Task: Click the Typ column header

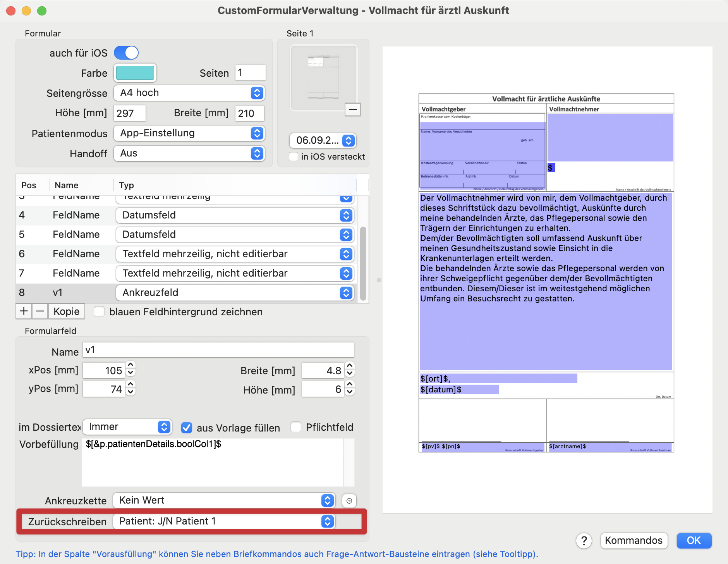Action: [127, 185]
